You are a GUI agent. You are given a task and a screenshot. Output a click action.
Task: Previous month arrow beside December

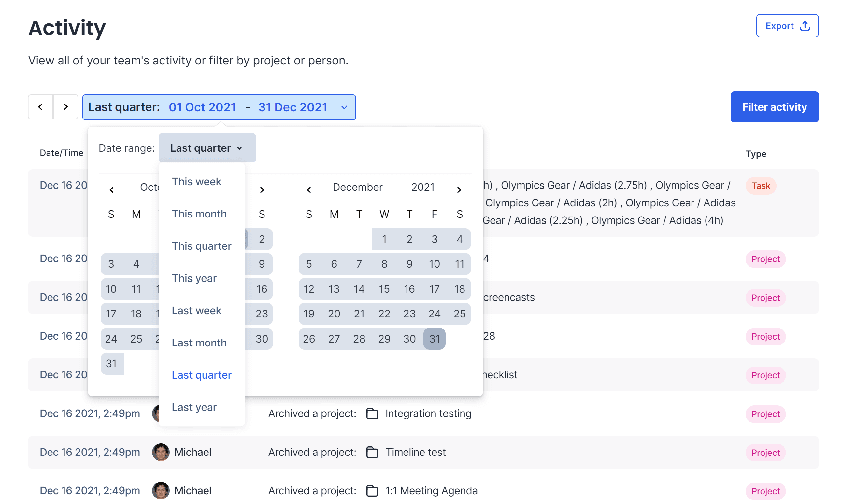[308, 190]
